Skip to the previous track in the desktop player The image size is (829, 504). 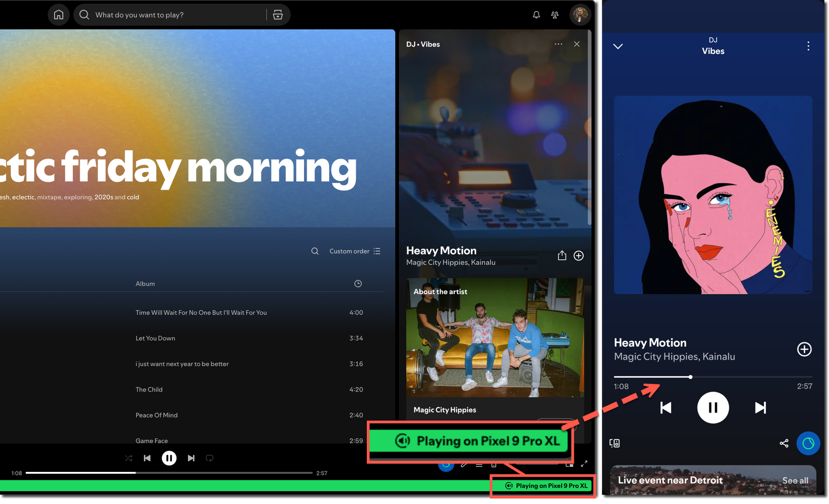tap(147, 458)
